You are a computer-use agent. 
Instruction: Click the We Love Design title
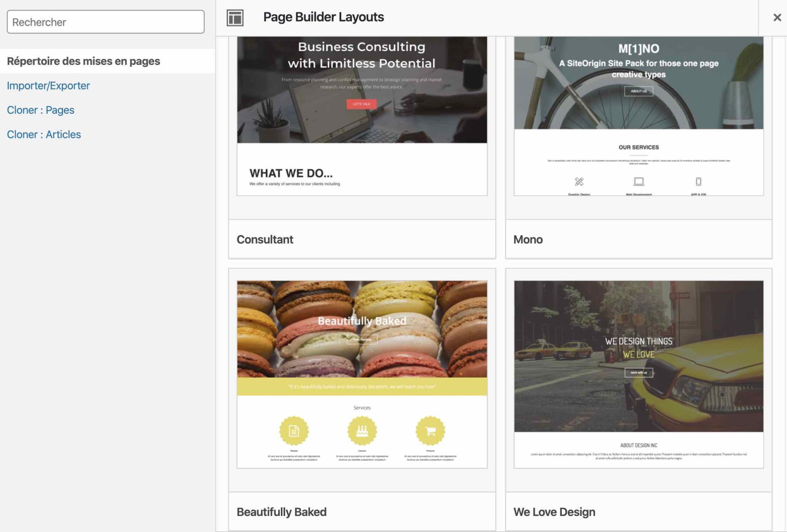[554, 512]
